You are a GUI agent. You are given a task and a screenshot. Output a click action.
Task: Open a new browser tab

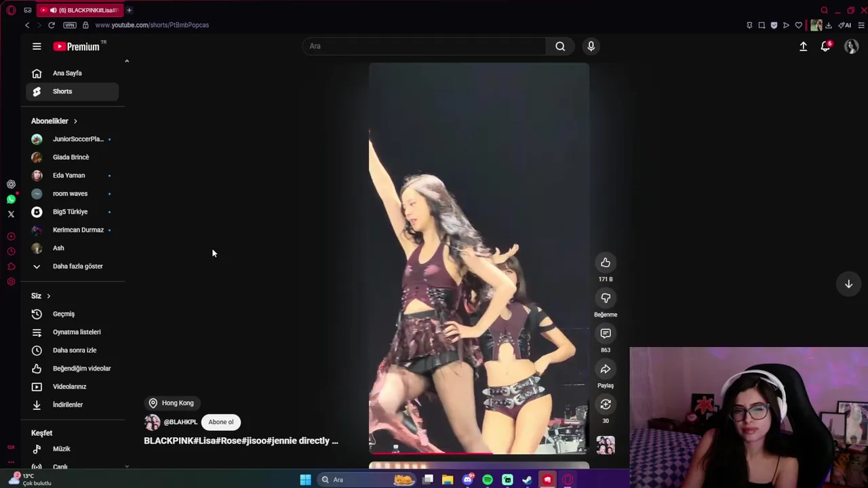pyautogui.click(x=129, y=10)
